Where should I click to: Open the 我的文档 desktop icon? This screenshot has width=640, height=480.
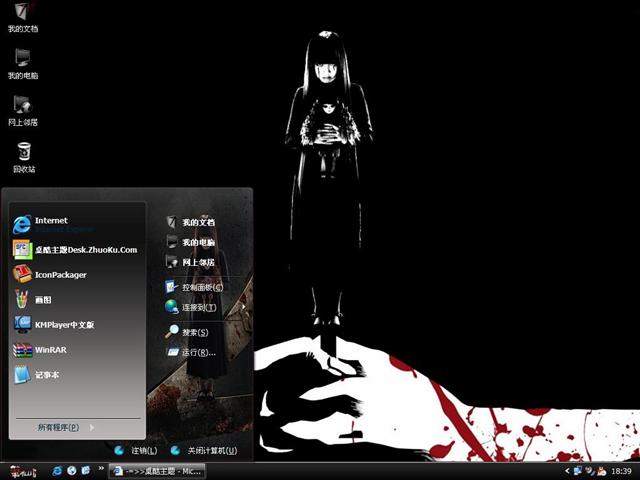(x=23, y=17)
